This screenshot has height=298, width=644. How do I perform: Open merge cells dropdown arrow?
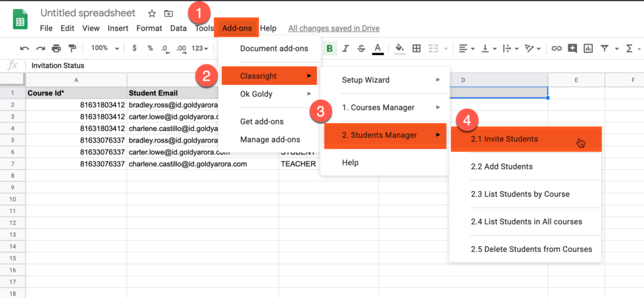click(446, 49)
